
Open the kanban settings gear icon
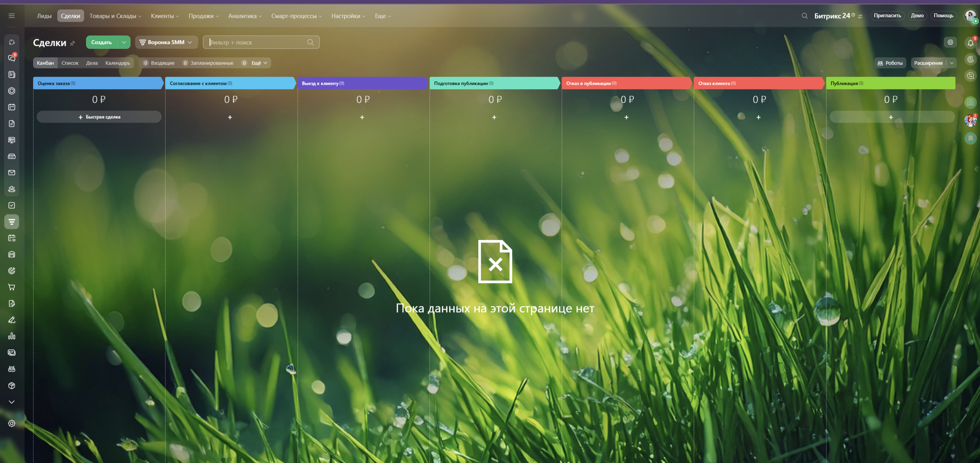pyautogui.click(x=950, y=42)
